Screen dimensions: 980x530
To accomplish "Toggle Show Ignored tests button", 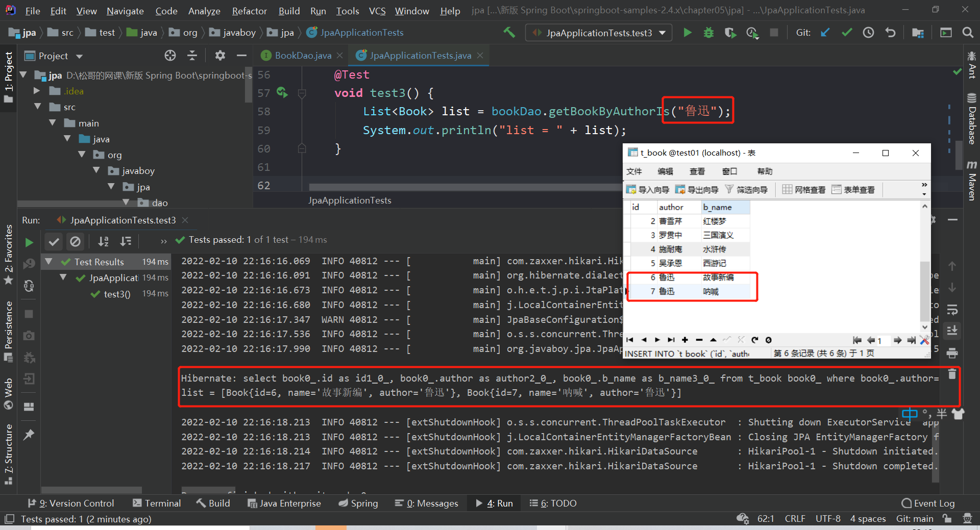I will point(75,241).
